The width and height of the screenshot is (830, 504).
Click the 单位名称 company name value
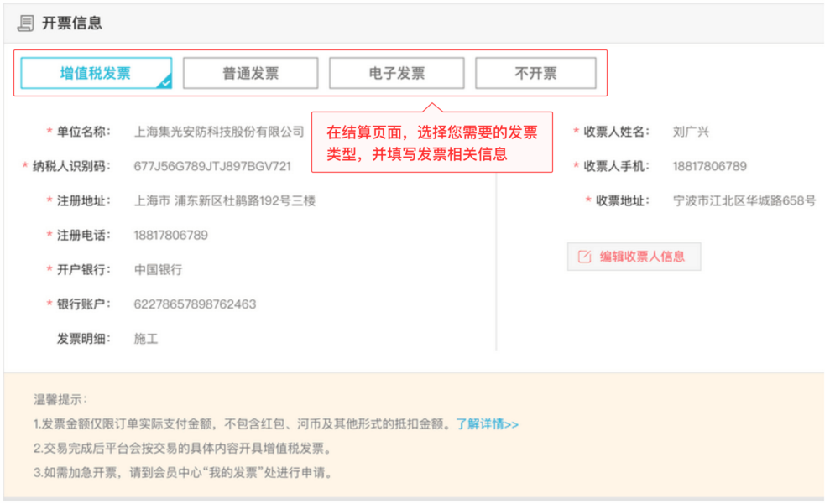(219, 132)
